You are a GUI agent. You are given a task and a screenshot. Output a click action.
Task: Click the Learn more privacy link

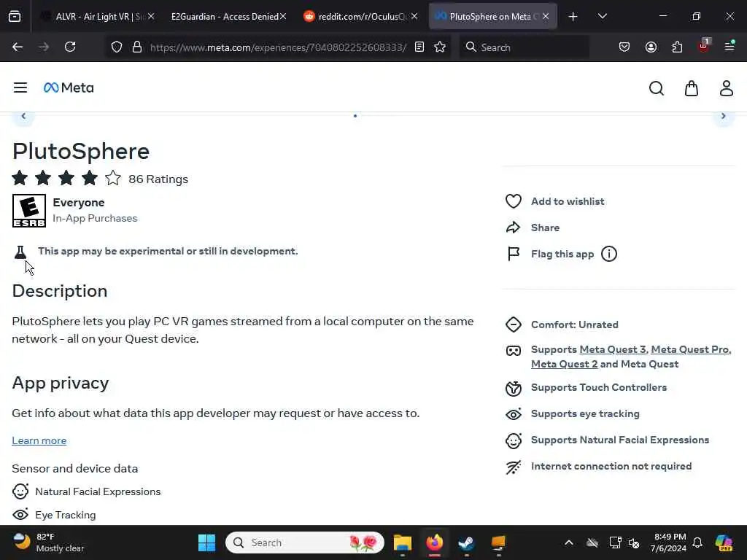(x=39, y=440)
